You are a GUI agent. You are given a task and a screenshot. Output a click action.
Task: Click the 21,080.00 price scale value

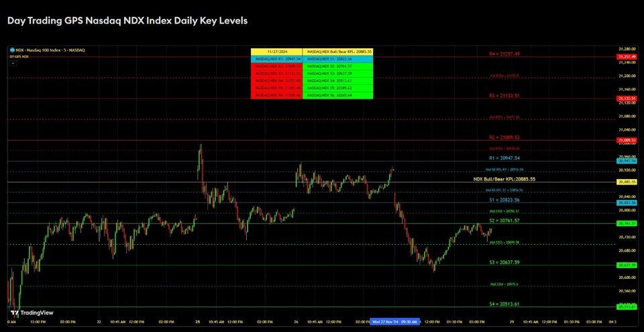(x=627, y=116)
